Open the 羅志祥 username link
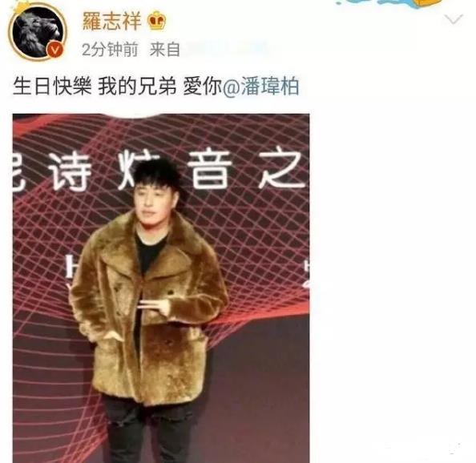This screenshot has height=463, width=476. point(111,21)
